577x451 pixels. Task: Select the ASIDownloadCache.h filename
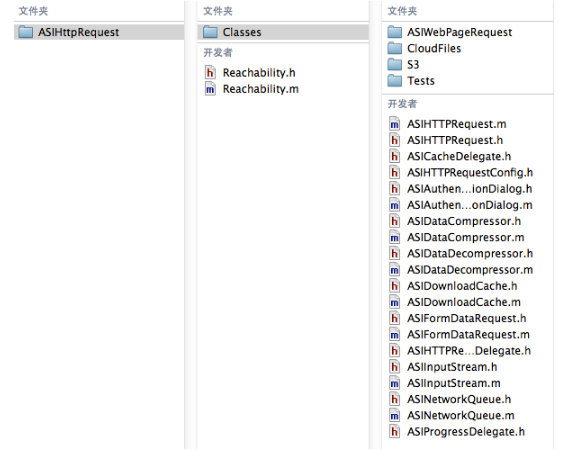462,286
